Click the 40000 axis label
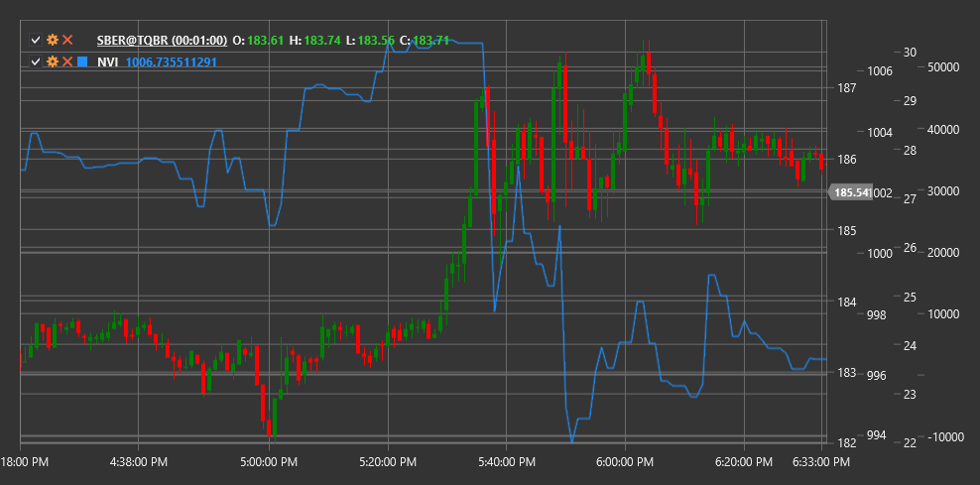 (945, 129)
